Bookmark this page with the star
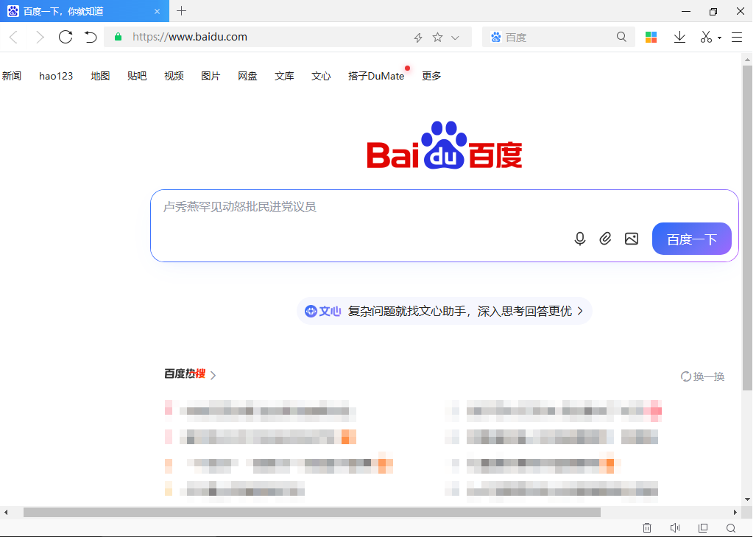The image size is (756, 537). click(437, 37)
